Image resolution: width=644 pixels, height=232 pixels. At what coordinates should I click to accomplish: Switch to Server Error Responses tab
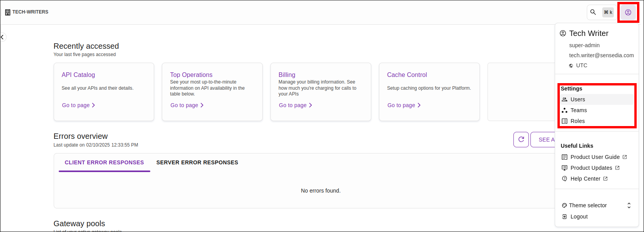(x=197, y=162)
